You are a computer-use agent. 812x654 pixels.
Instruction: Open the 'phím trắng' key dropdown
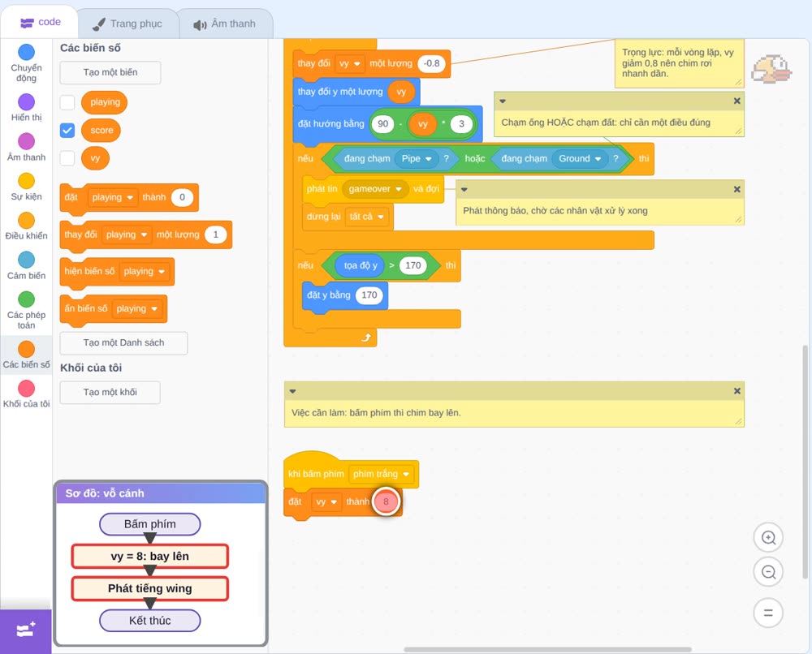(381, 474)
